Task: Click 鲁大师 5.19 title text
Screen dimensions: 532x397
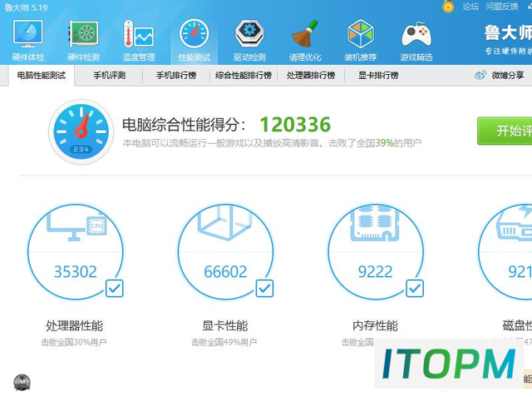Action: pos(26,7)
